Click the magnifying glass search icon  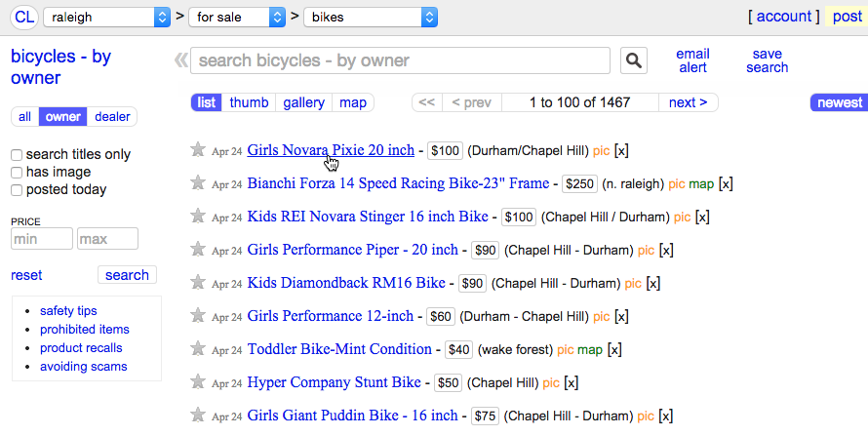pos(634,60)
